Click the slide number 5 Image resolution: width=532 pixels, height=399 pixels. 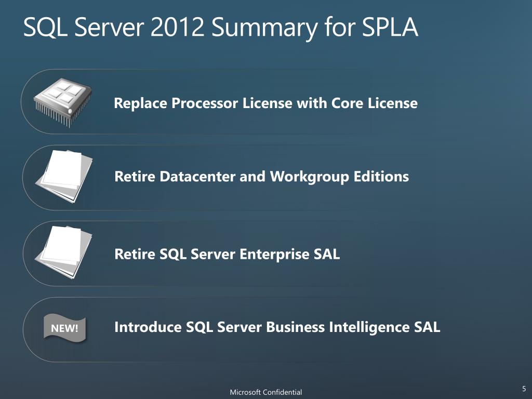(524, 389)
